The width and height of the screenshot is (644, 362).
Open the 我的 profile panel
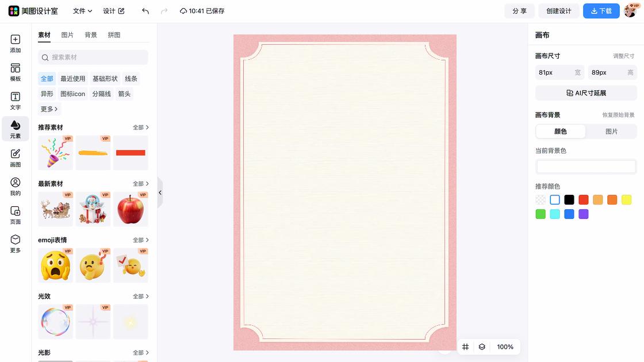coord(15,185)
